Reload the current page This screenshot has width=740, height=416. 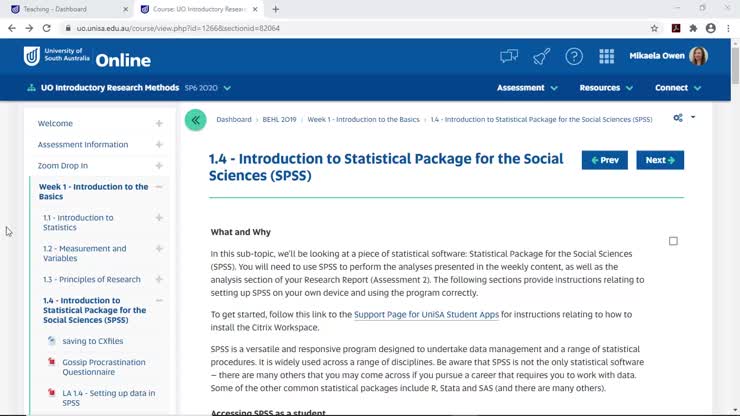tap(46, 28)
